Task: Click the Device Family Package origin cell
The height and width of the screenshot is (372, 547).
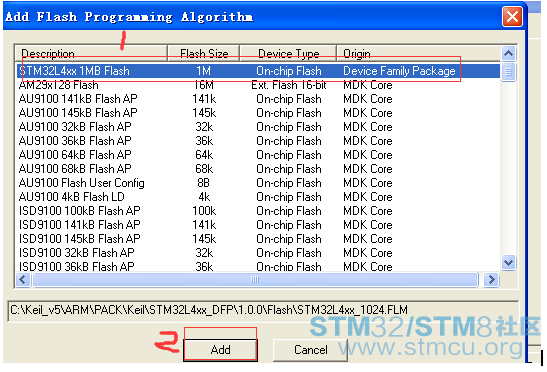Action: tap(399, 71)
